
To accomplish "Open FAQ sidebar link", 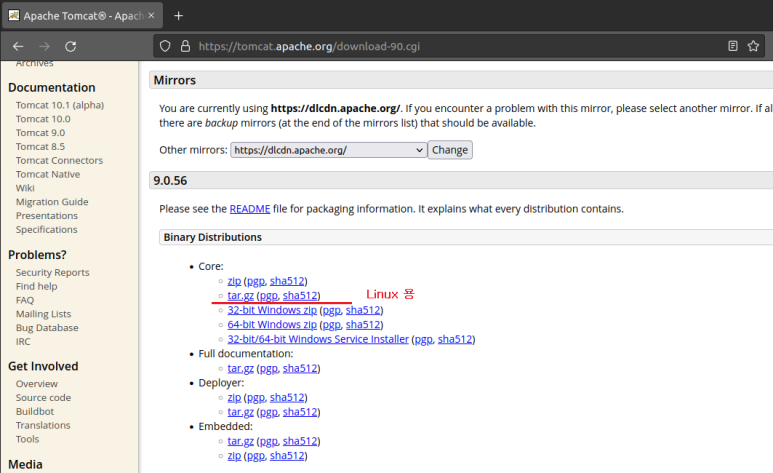I will pos(25,300).
